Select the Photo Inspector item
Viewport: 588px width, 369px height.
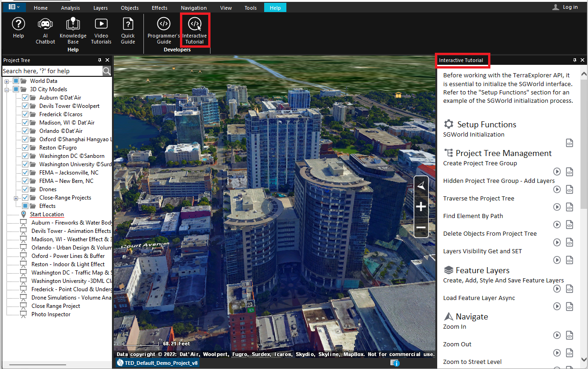tap(51, 314)
